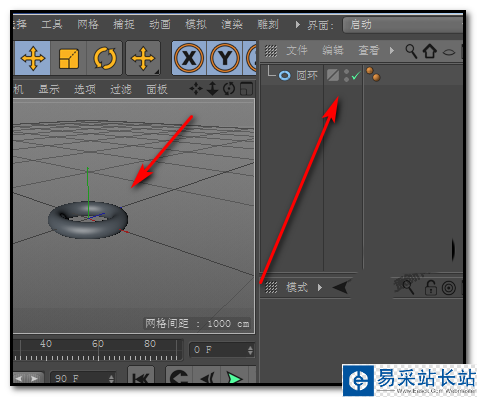Expand more object manager menus arrow
The width and height of the screenshot is (477, 397).
point(392,51)
